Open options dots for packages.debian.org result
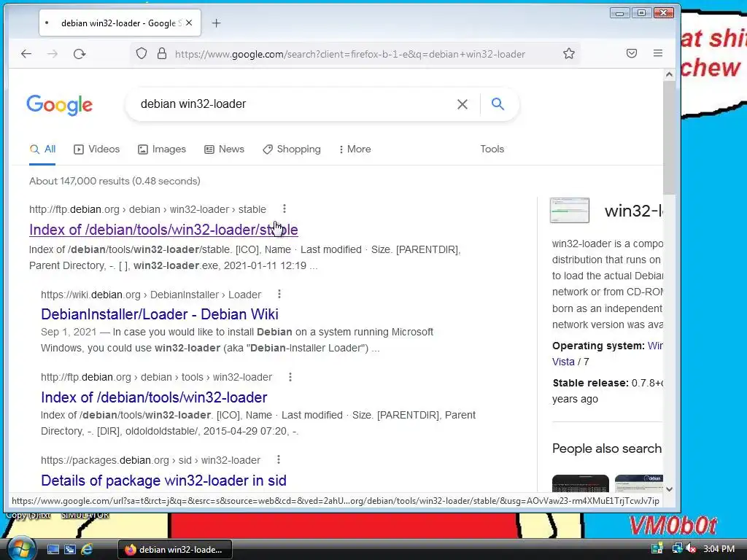This screenshot has width=747, height=560. point(279,459)
